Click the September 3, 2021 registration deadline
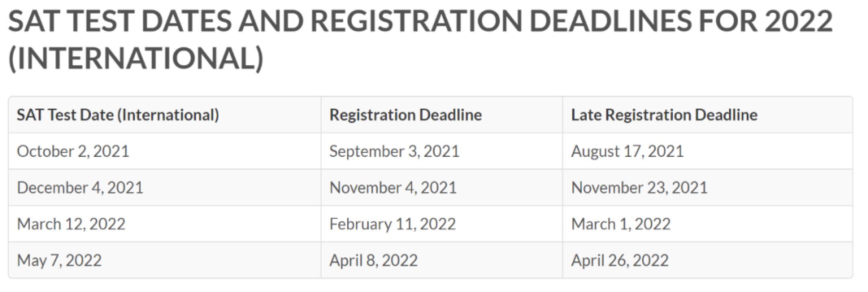The image size is (868, 292). coord(394,152)
